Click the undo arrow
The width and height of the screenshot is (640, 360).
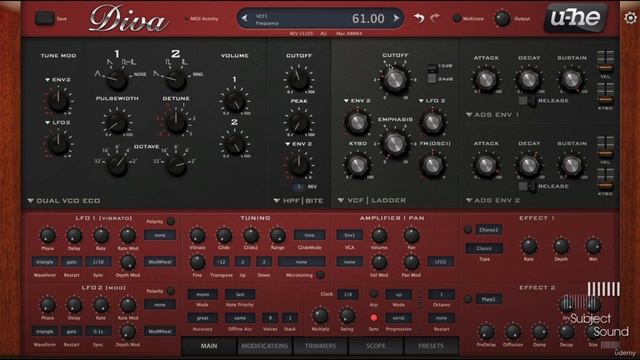(419, 18)
